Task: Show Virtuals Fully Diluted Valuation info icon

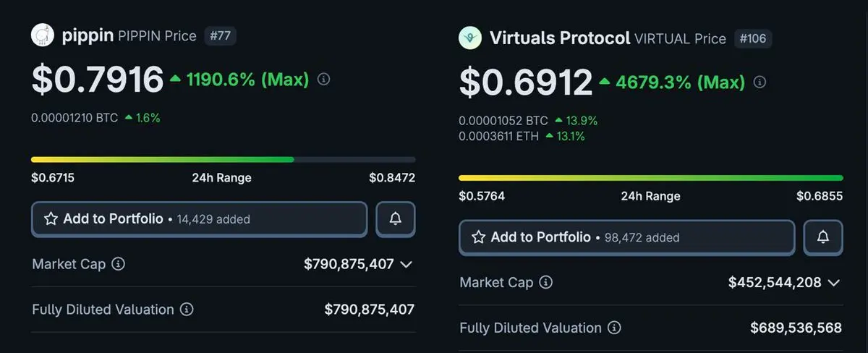Action: coord(614,328)
